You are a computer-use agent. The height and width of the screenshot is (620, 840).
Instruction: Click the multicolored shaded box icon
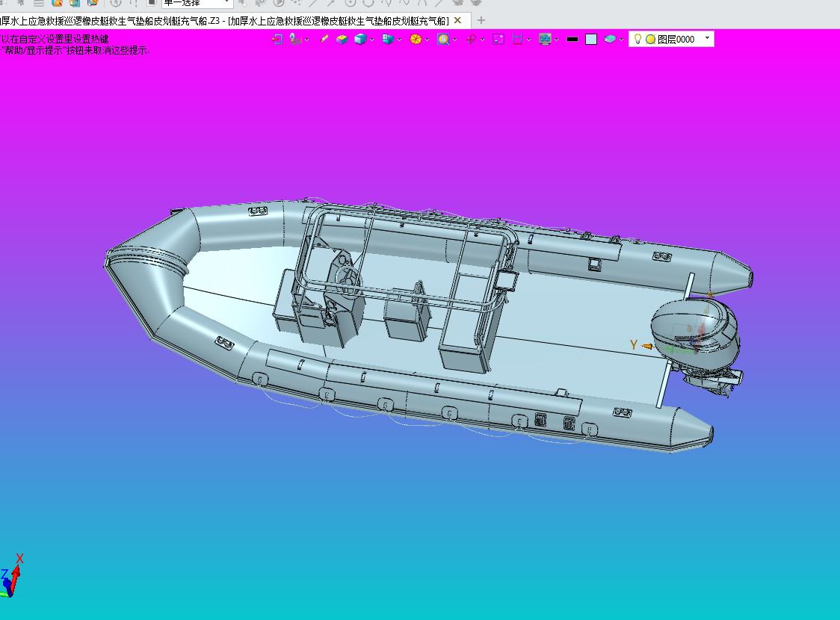342,39
